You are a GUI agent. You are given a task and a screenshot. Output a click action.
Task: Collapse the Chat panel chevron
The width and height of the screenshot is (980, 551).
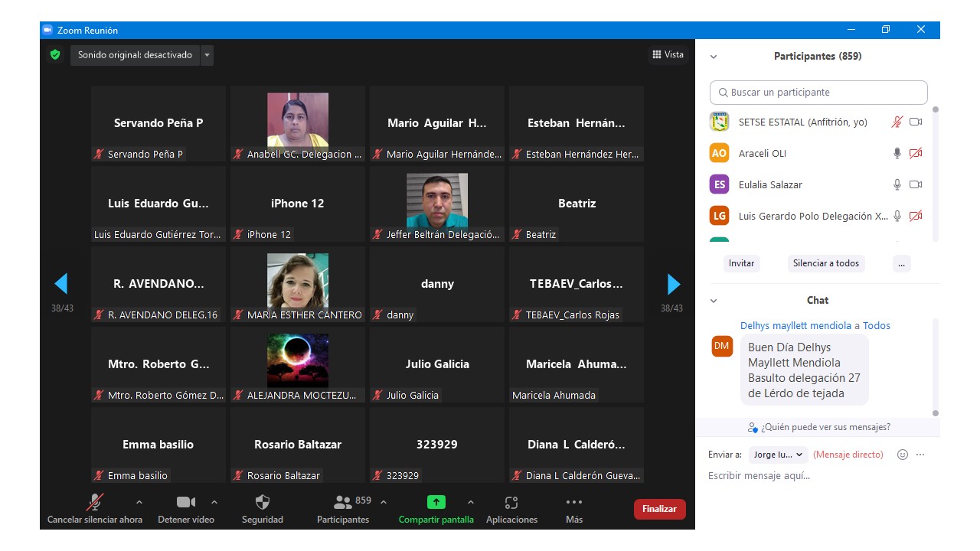click(x=714, y=301)
